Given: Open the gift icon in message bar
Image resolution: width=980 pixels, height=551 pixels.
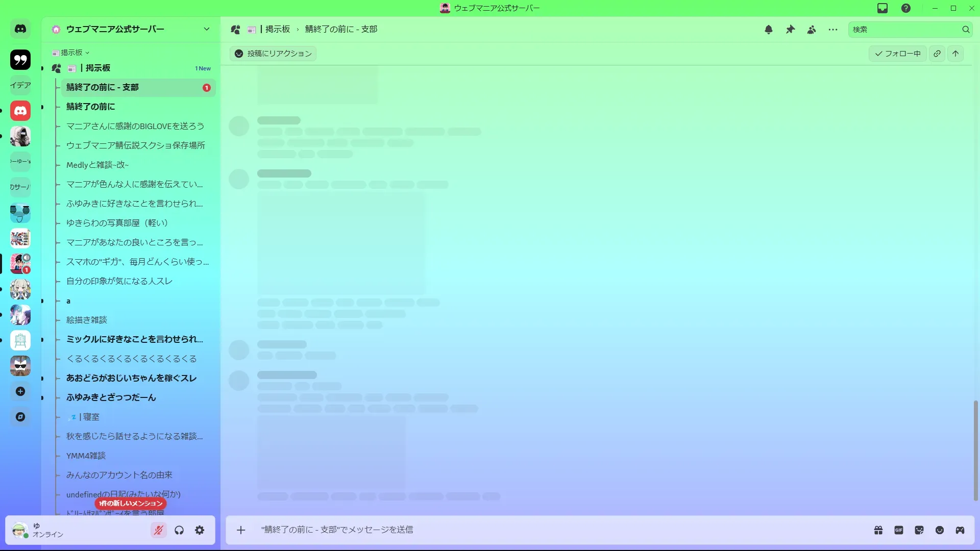Looking at the screenshot, I should click(878, 530).
